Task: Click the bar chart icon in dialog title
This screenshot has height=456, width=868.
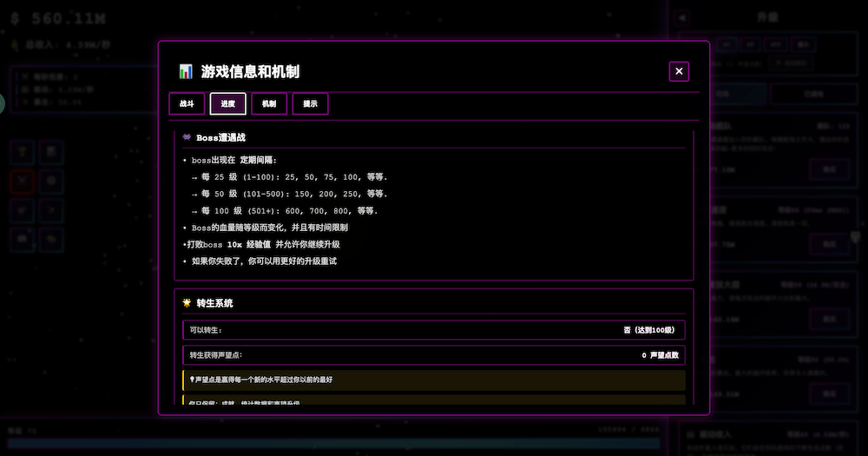Action: coord(186,72)
